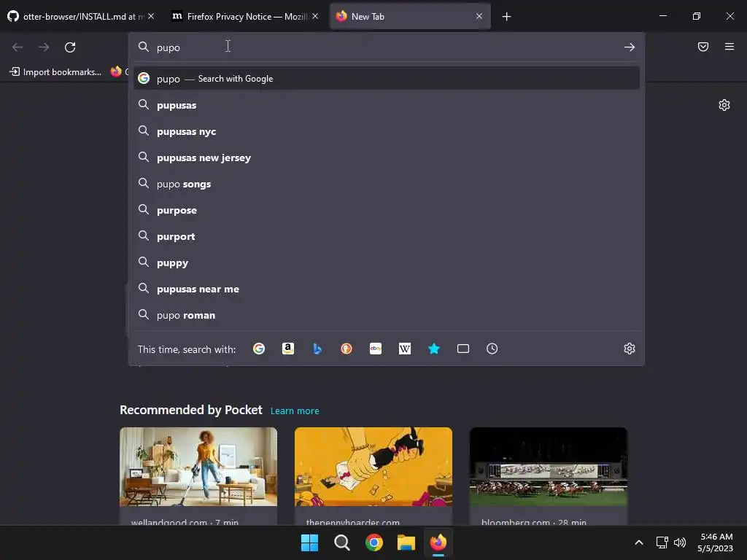Image resolution: width=747 pixels, height=560 pixels.
Task: Select suggestion 'puppy'
Action: pyautogui.click(x=387, y=262)
